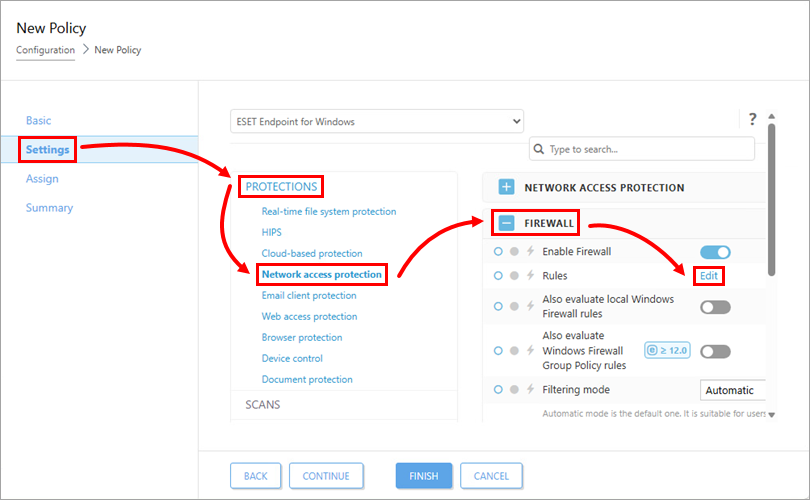Viewport: 810px width, 500px height.
Task: Toggle Also evaluate local Windows Firewall rules
Action: (715, 307)
